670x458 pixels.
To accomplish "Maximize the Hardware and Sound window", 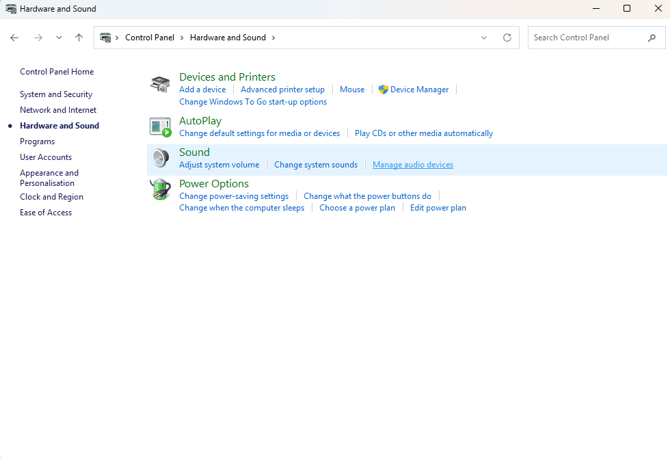I will point(627,9).
